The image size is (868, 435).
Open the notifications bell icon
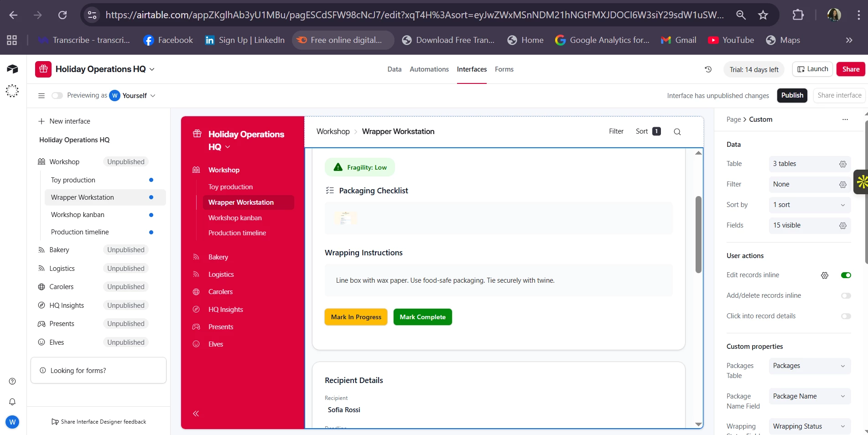pyautogui.click(x=12, y=402)
